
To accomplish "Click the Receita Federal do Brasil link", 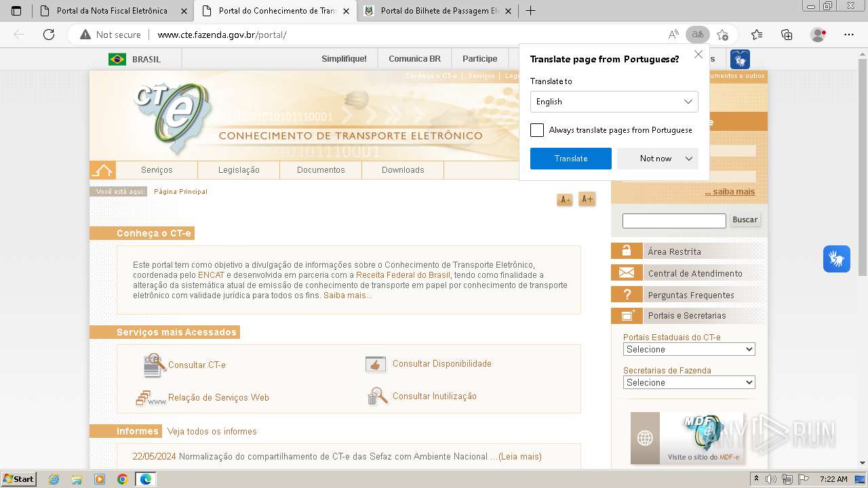I will point(403,275).
